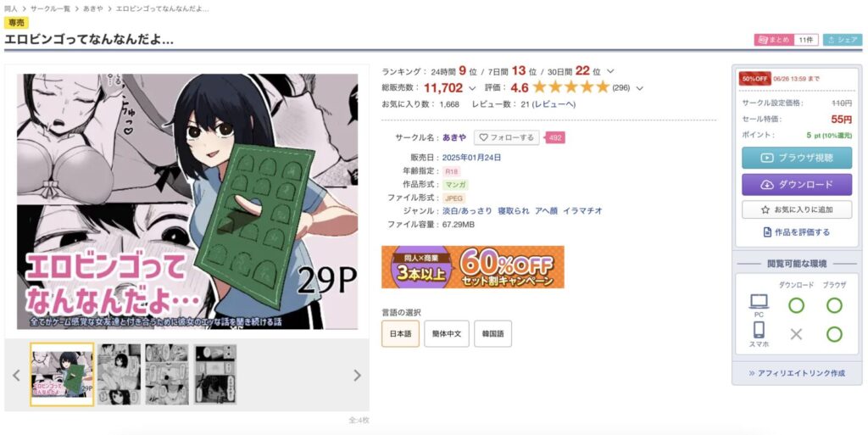This screenshot has width=868, height=435.
Task: Open the レビューへ reviews link
Action: tap(554, 104)
